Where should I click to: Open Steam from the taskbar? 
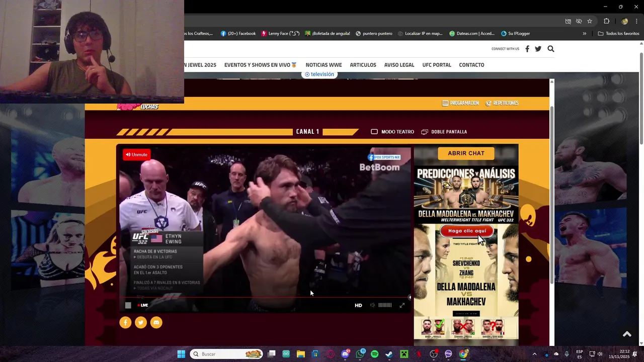pos(389,354)
